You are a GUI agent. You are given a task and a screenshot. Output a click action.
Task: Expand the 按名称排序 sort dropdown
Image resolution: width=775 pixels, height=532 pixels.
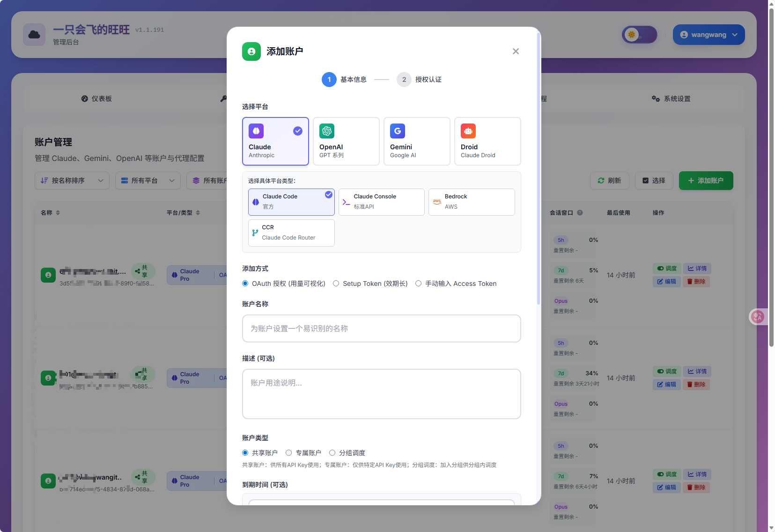pos(72,181)
